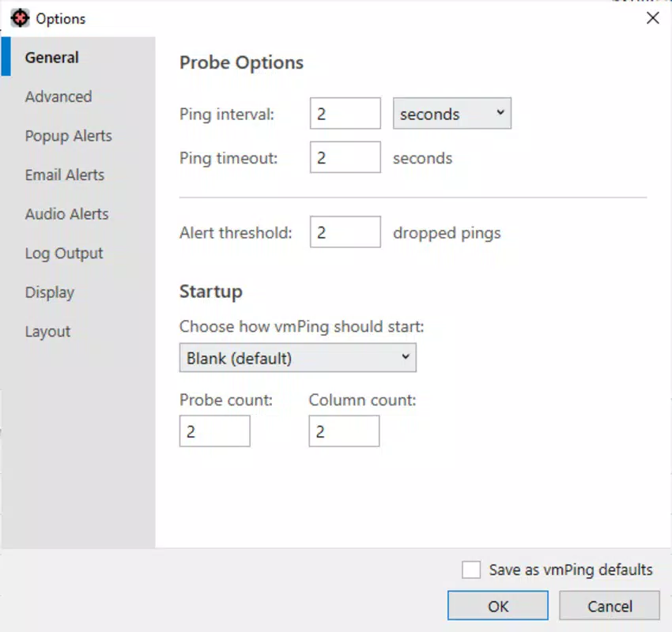Click the 'Options' window title text
Screen dimensions: 672x632
(61, 19)
